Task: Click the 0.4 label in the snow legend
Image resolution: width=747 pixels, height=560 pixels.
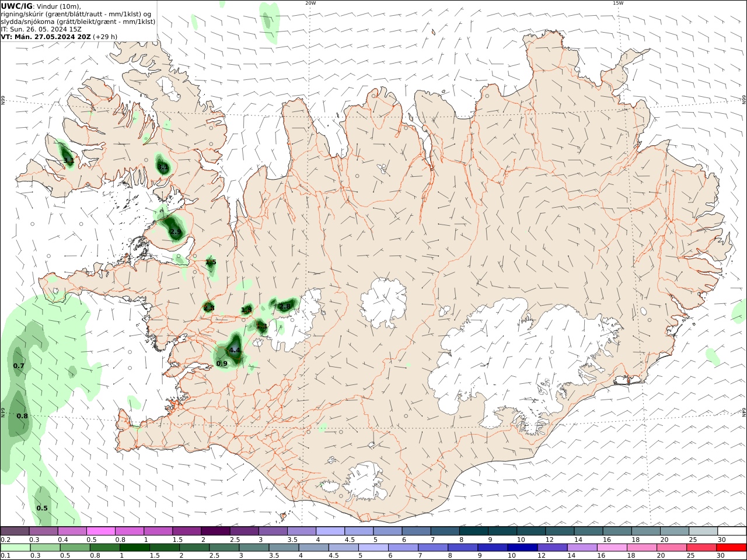Action: click(63, 540)
